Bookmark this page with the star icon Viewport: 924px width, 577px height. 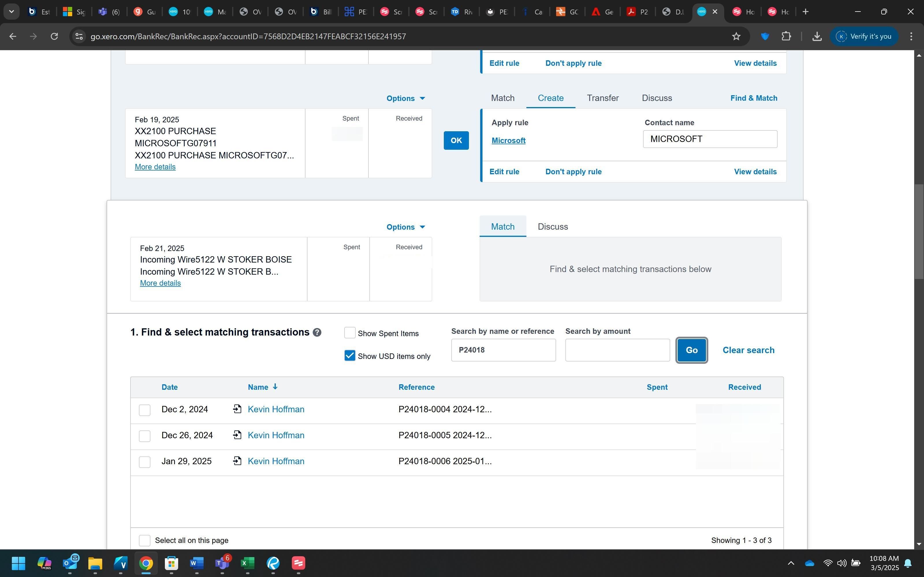[736, 36]
